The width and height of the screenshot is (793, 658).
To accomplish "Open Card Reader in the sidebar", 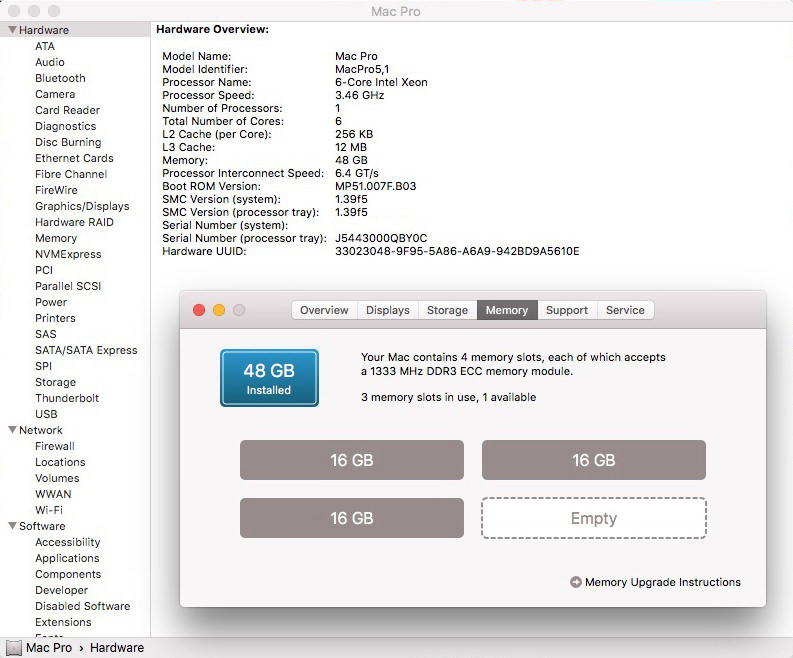I will (x=67, y=110).
